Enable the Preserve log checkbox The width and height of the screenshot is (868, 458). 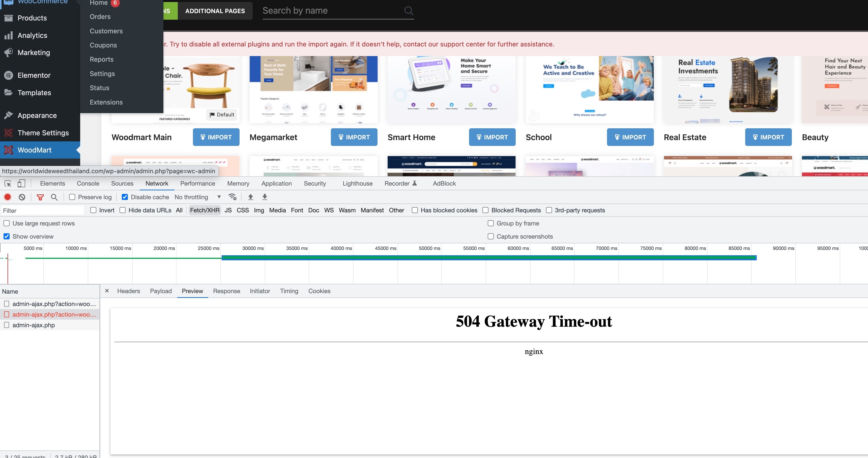click(x=72, y=197)
